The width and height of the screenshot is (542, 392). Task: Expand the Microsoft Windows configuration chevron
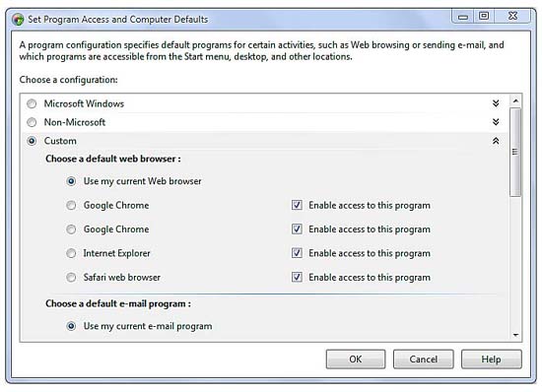point(496,103)
